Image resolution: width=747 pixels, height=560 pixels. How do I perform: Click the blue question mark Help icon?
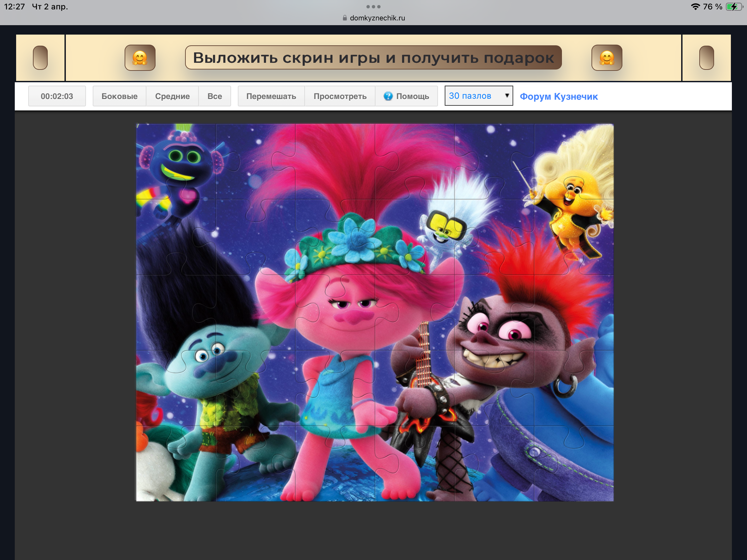[x=388, y=96]
